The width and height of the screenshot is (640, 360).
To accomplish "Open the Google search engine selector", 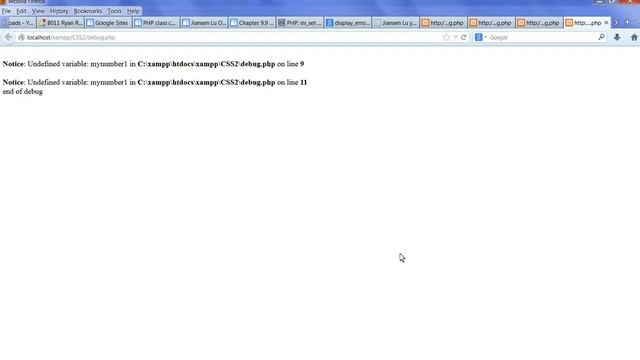I will click(x=480, y=37).
